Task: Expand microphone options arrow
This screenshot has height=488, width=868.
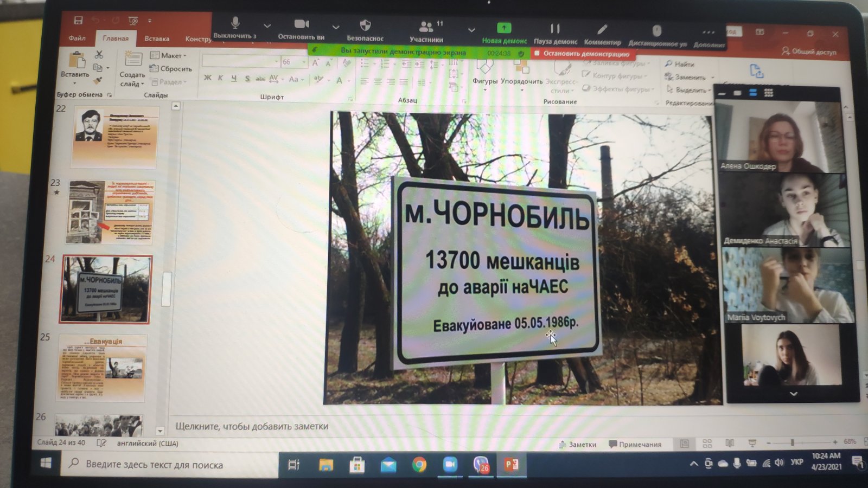Action: pos(267,25)
